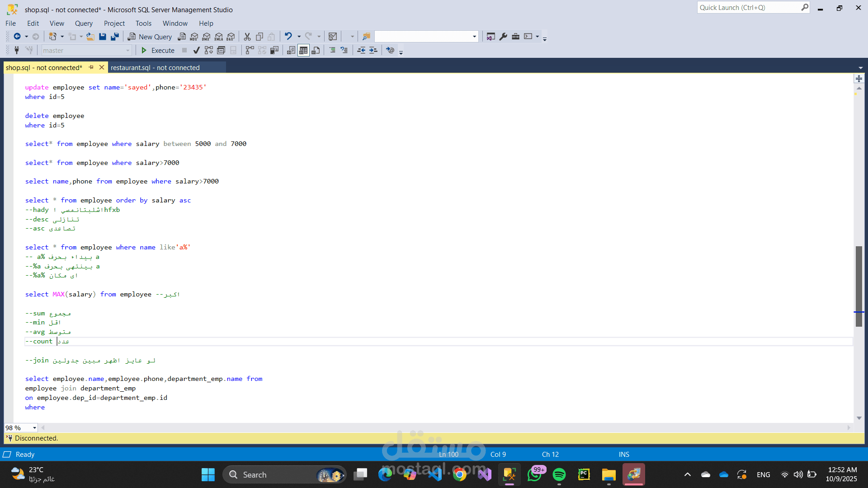Click the New Query button
Image resolution: width=868 pixels, height=488 pixels.
click(150, 37)
